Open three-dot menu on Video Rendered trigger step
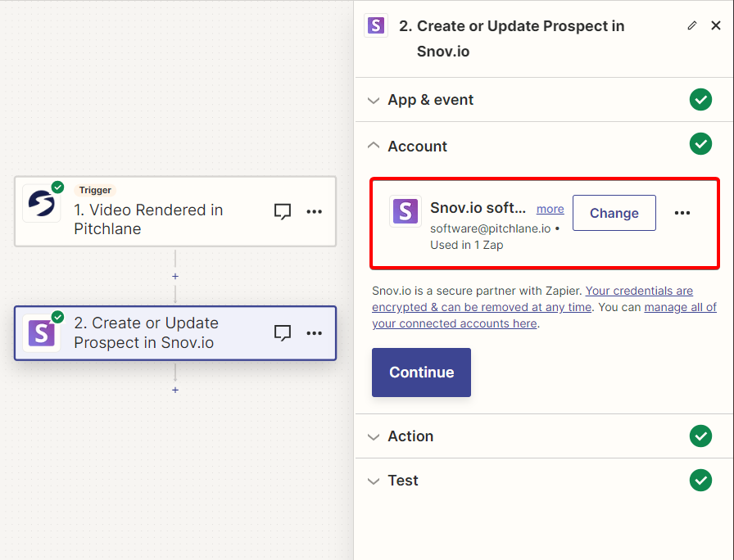The image size is (734, 560). (314, 211)
